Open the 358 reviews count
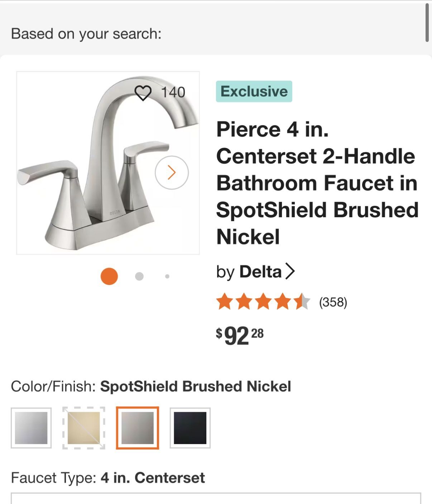 pos(333,302)
